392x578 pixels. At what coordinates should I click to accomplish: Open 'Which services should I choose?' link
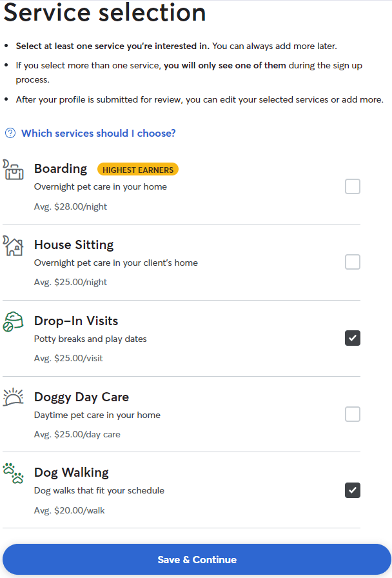(x=98, y=134)
